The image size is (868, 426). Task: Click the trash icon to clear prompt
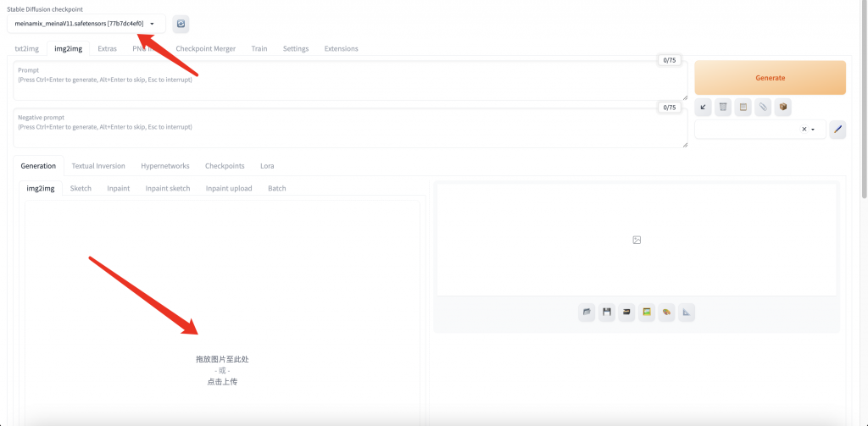pos(723,107)
